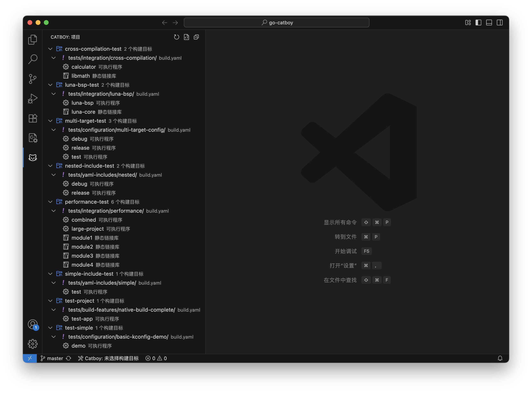Refresh the Catboy project tree
The height and width of the screenshot is (393, 532).
176,37
